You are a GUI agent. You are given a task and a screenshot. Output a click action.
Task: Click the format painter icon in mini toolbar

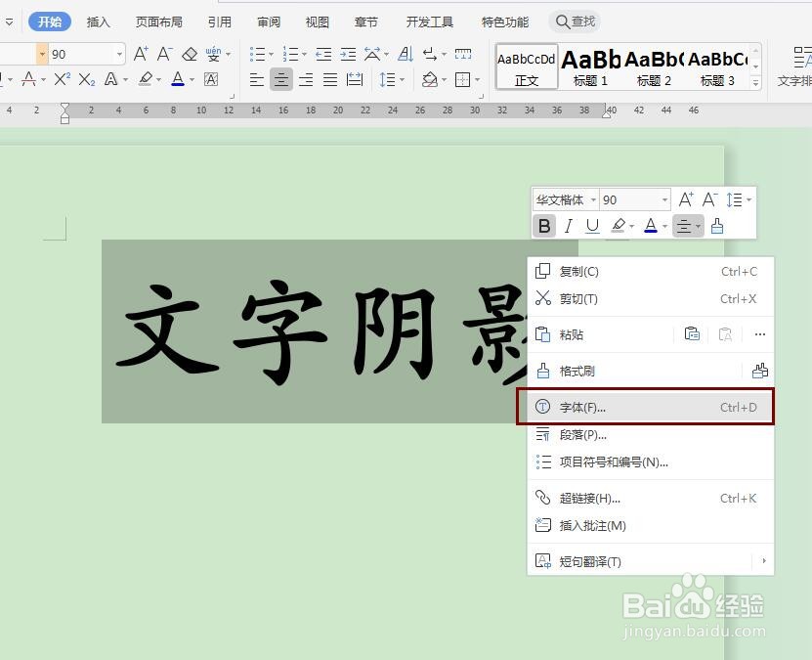click(717, 226)
